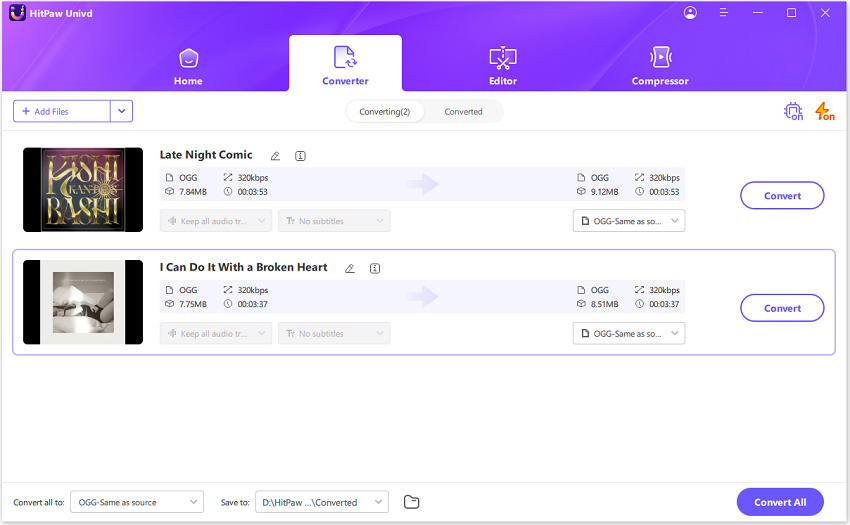Image resolution: width=850 pixels, height=525 pixels.
Task: Click the conversion arrow in Broken Heart row
Action: point(422,297)
